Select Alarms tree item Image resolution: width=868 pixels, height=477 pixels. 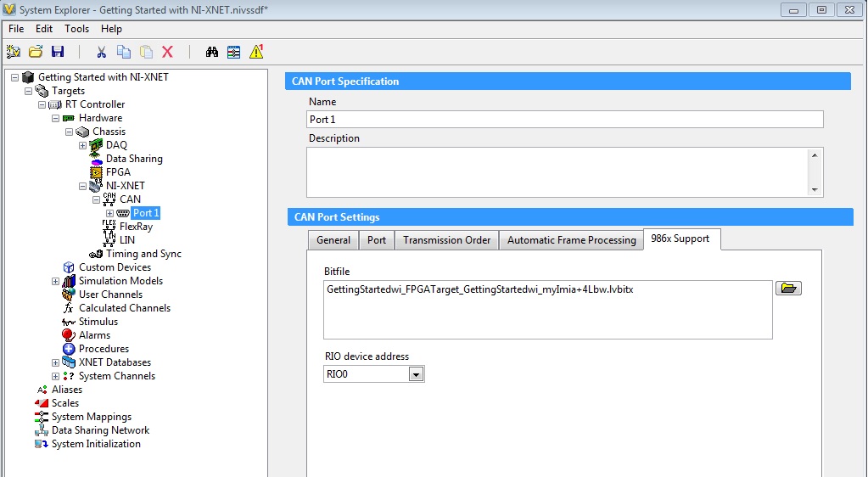point(94,335)
